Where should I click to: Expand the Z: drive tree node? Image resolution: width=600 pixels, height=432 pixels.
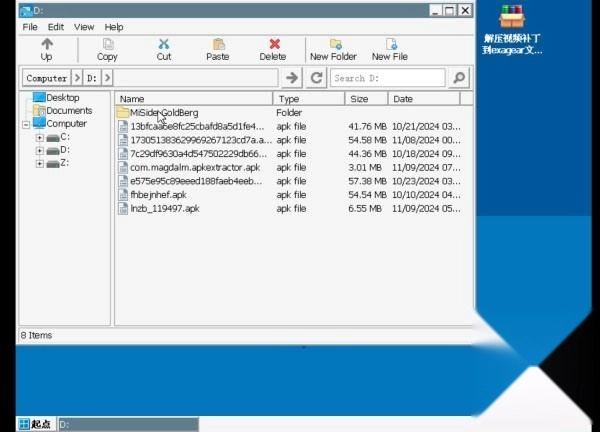pos(40,163)
